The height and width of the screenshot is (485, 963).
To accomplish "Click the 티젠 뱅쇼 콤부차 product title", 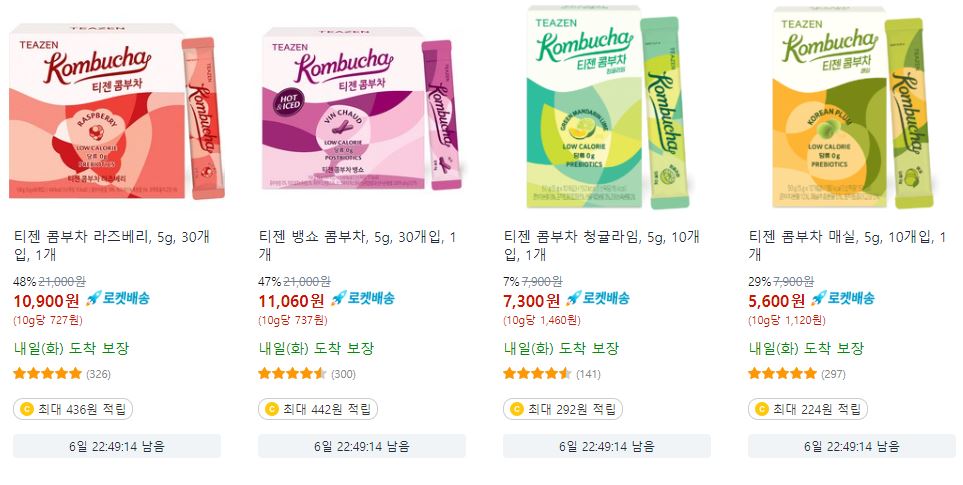I will coord(357,246).
